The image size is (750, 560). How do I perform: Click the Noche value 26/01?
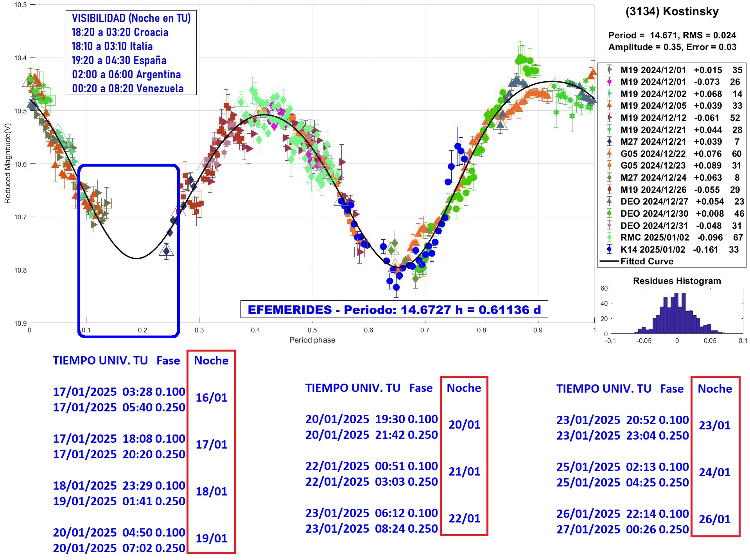pos(715,519)
